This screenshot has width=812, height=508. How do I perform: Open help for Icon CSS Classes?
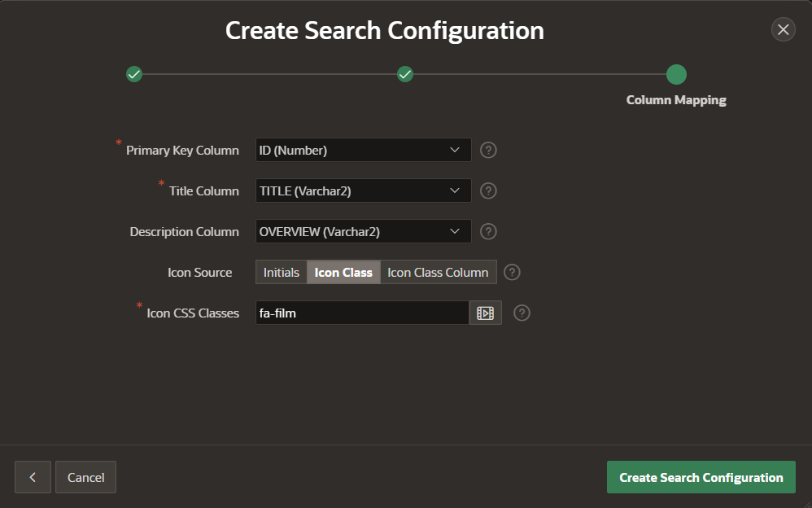click(x=522, y=313)
